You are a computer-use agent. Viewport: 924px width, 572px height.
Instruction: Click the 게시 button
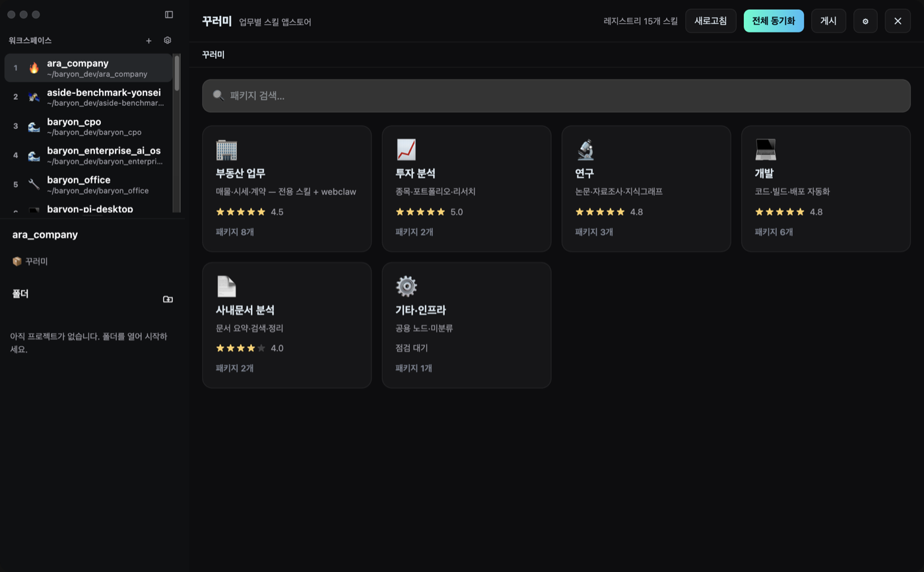pos(828,21)
